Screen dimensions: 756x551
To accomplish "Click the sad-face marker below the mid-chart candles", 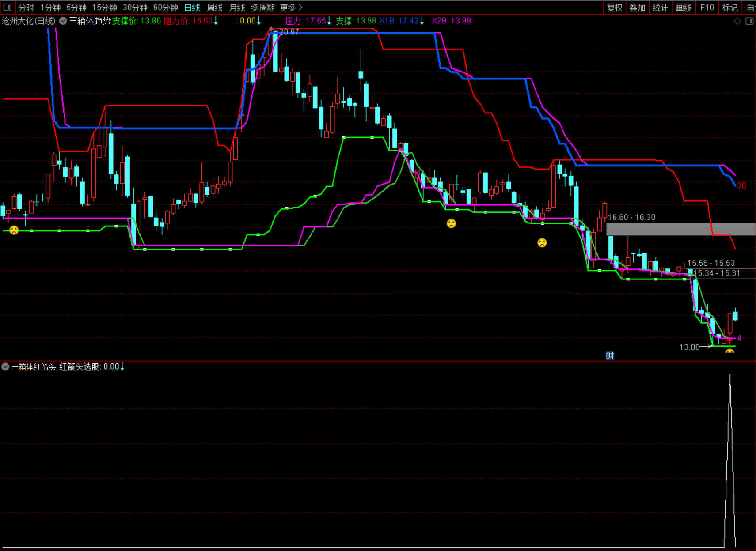I will 451,223.
